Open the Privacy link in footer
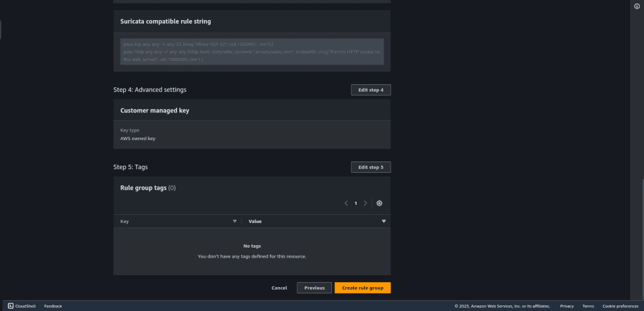This screenshot has width=644, height=311. pos(567,306)
